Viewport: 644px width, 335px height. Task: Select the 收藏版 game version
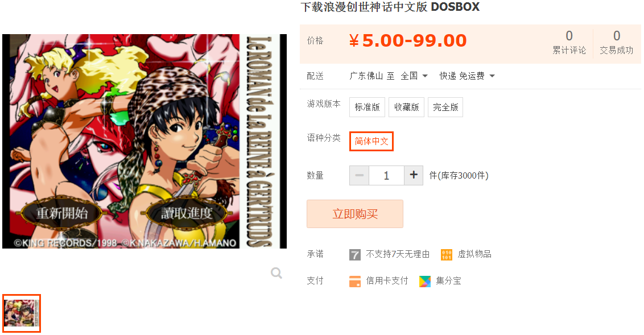tap(407, 107)
